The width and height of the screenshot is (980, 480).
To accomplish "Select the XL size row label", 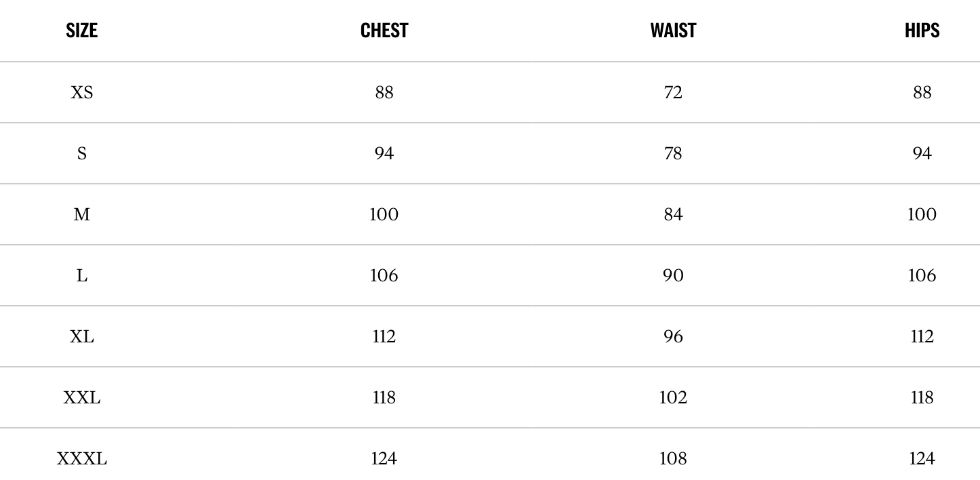I will click(81, 336).
